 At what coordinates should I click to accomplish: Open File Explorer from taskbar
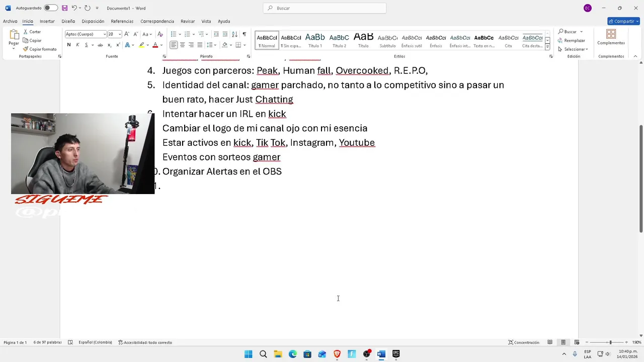pos(278,354)
